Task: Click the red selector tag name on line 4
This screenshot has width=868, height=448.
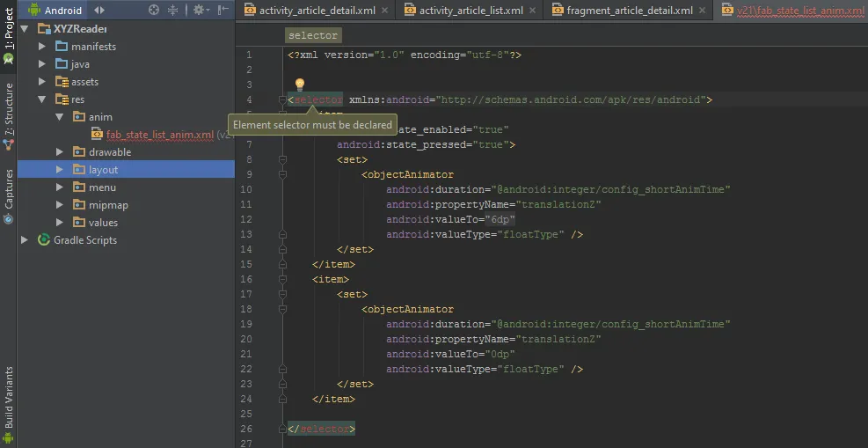Action: click(318, 99)
